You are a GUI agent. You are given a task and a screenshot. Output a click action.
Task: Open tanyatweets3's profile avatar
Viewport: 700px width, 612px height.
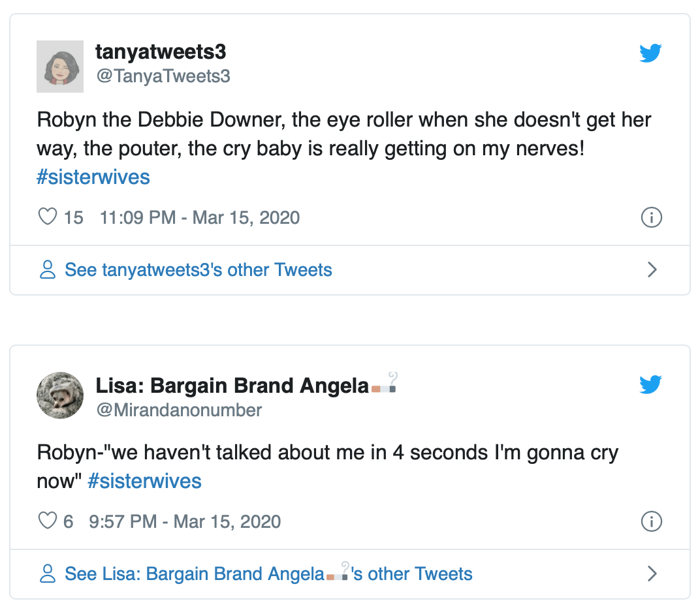(x=59, y=65)
